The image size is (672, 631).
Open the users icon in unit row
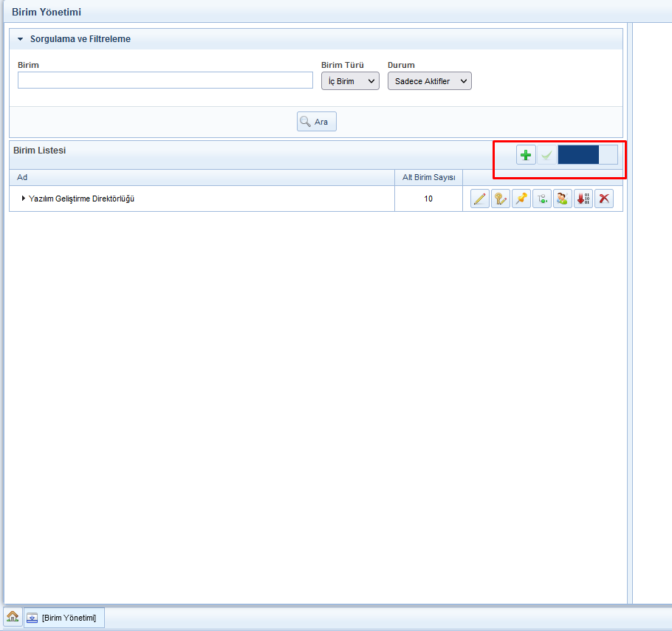tap(563, 199)
